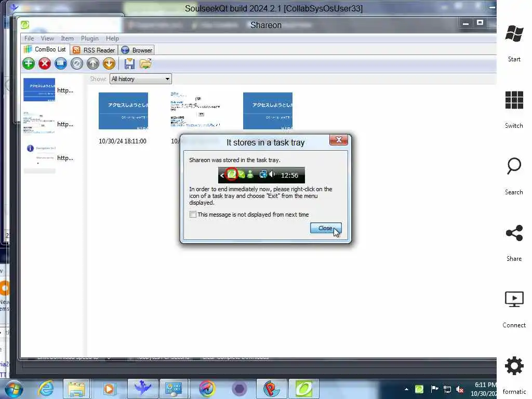Click the 10/30/24 18:11:00 timestamp label

[123, 141]
